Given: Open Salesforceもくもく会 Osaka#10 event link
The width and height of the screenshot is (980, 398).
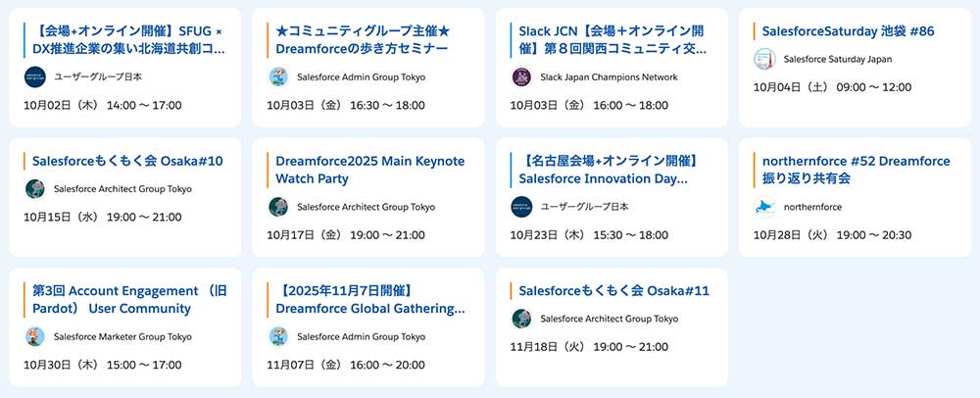Looking at the screenshot, I should tap(127, 161).
